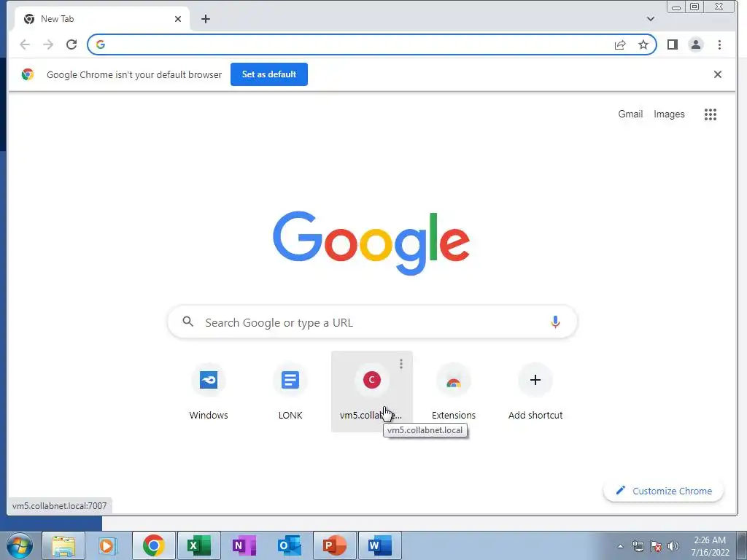Expand the tab search dropdown arrow
Image resolution: width=747 pixels, height=560 pixels.
[x=650, y=19]
